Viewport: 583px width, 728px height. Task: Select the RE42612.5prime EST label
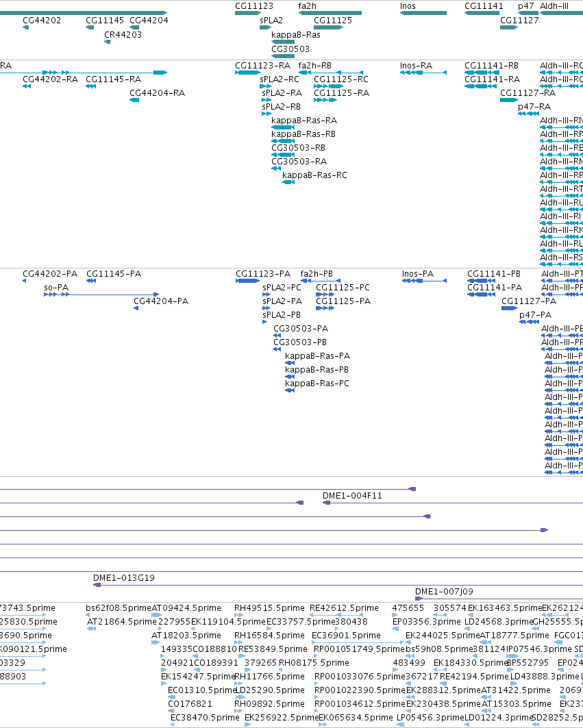pyautogui.click(x=344, y=608)
